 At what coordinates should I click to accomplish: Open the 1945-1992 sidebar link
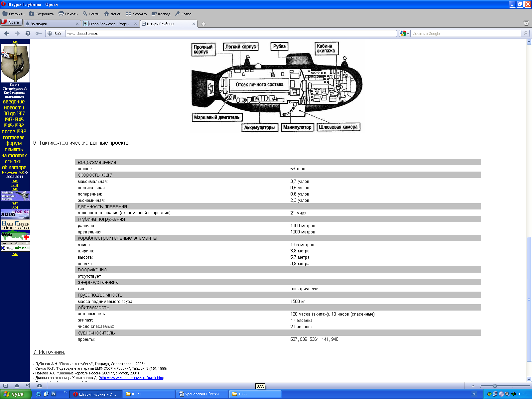14,126
